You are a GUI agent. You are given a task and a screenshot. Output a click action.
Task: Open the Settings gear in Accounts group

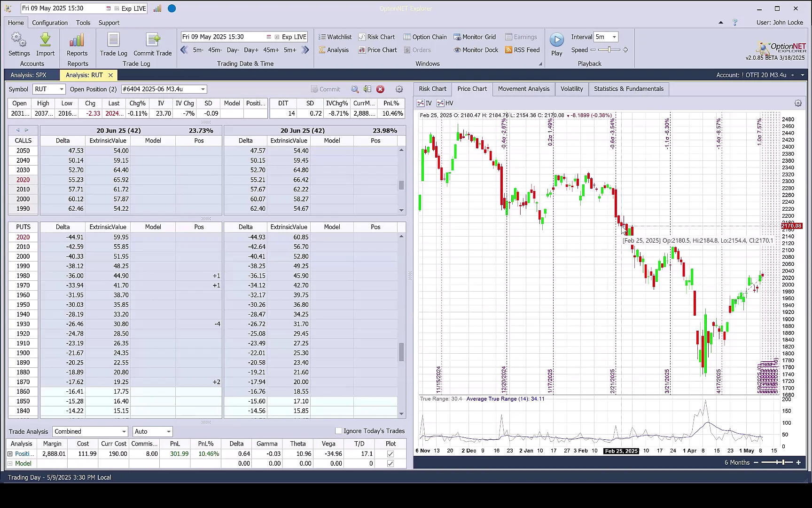(19, 44)
